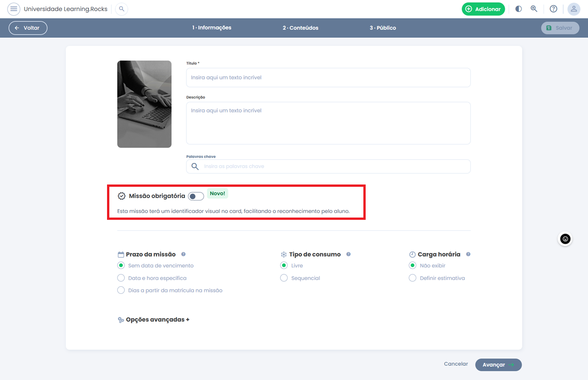Click the clock icon of Carga horária

[x=413, y=254]
